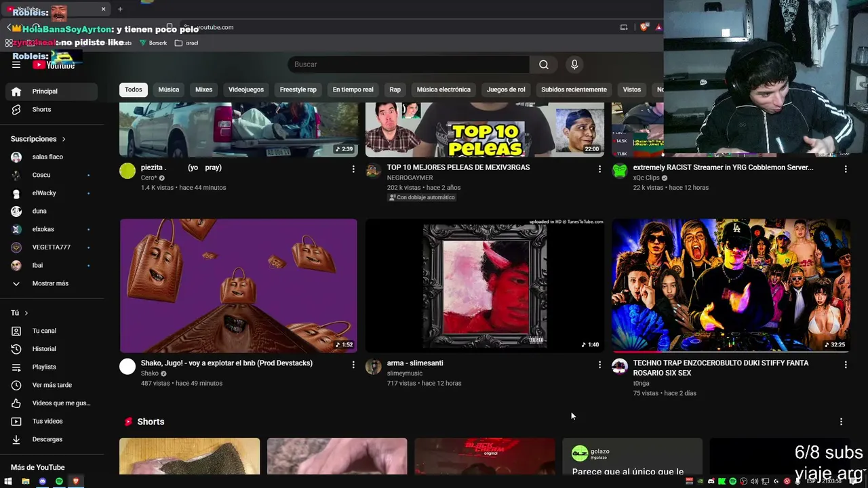Open the Cero channel avatar for piezita video

click(127, 171)
